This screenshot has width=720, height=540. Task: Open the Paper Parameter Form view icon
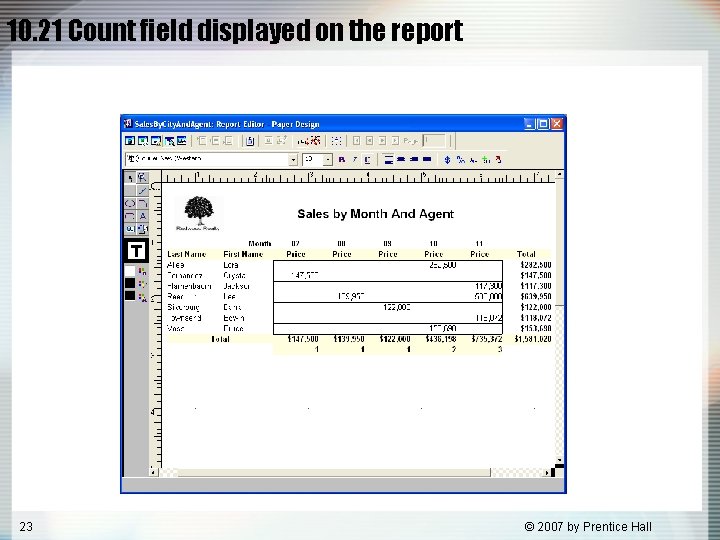tap(181, 141)
